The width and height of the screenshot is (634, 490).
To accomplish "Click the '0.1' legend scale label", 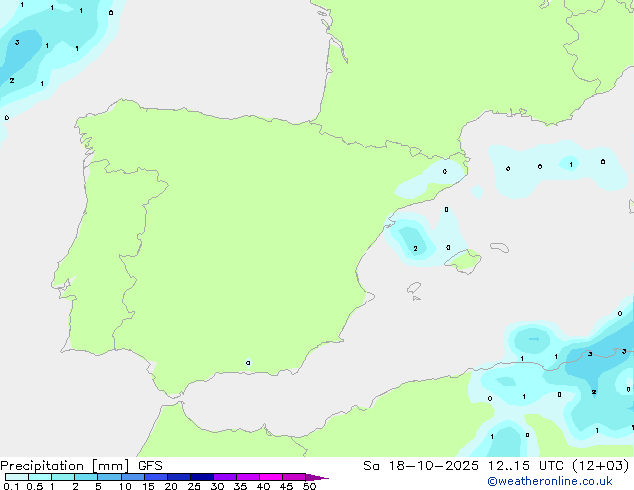I will point(11,486).
